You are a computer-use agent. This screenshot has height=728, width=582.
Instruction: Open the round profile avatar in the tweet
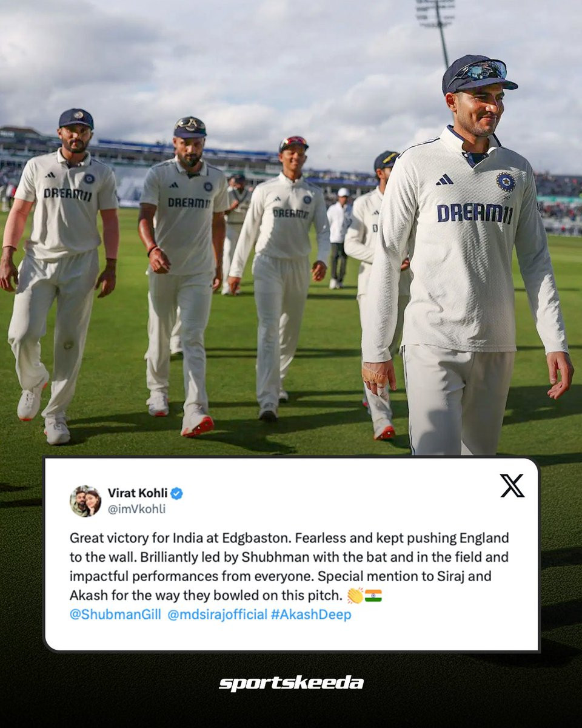[x=85, y=500]
